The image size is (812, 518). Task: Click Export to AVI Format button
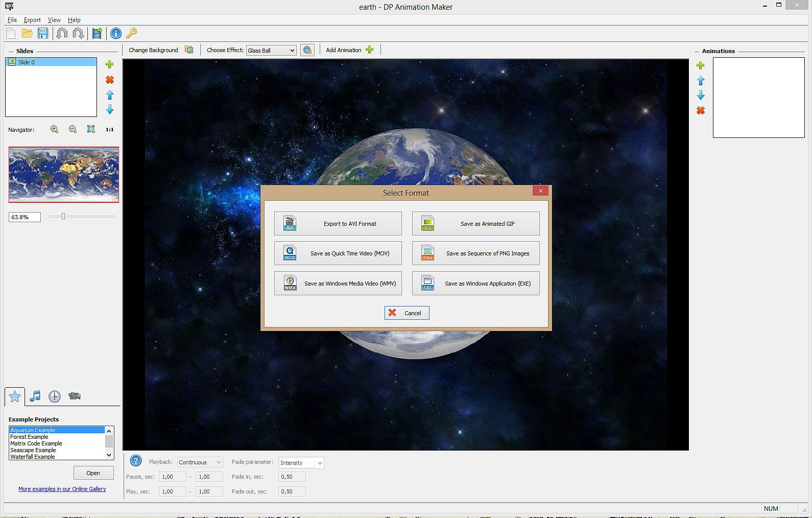click(338, 224)
